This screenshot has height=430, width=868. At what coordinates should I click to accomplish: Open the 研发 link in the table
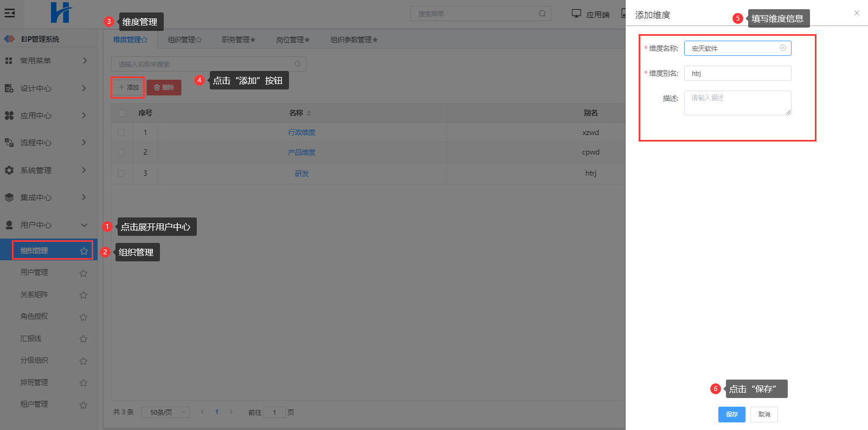tap(301, 174)
